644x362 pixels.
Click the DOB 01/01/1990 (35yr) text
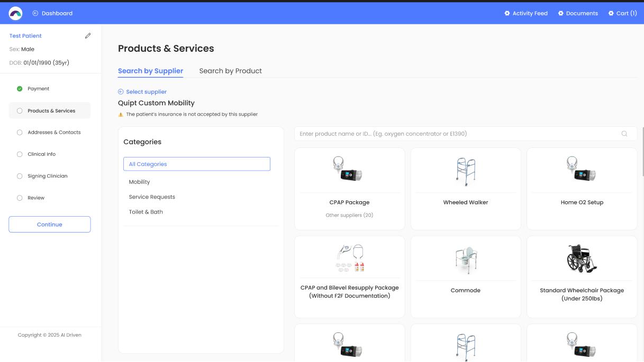39,63
